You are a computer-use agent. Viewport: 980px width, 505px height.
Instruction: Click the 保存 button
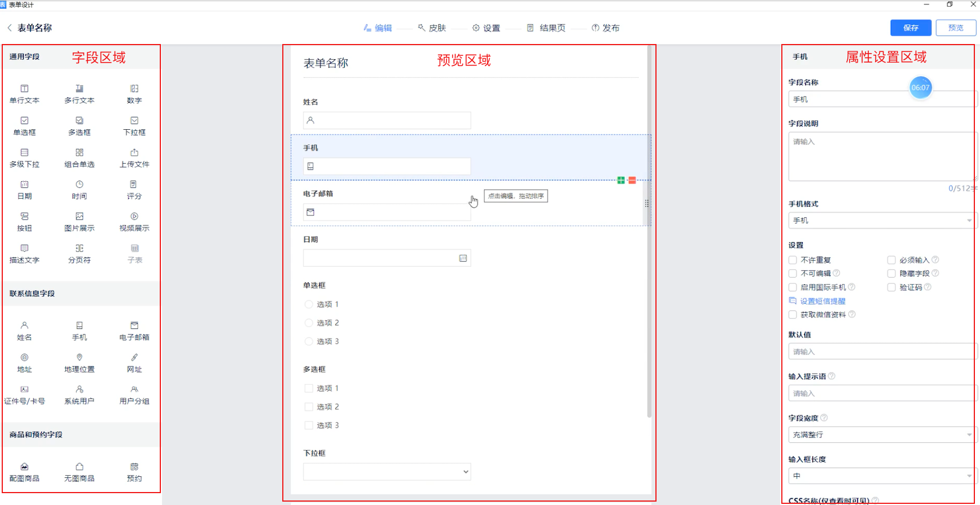pos(911,28)
